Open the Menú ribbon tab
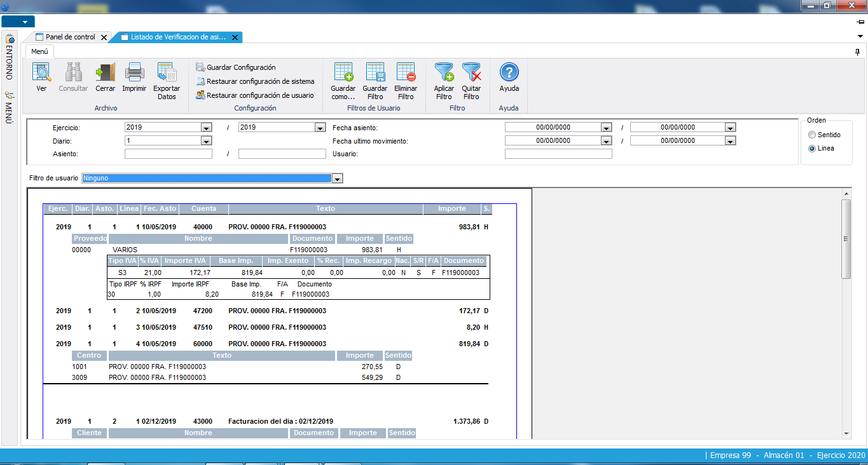The width and height of the screenshot is (868, 465). [x=40, y=51]
